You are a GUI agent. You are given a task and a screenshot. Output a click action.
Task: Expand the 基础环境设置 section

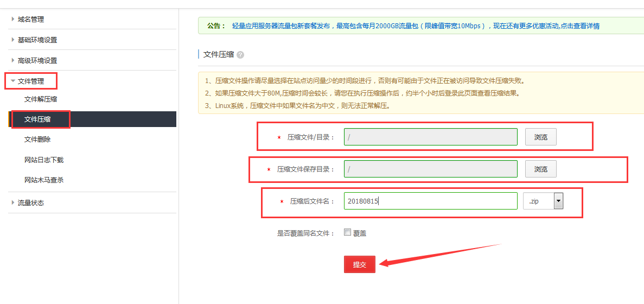click(x=37, y=40)
